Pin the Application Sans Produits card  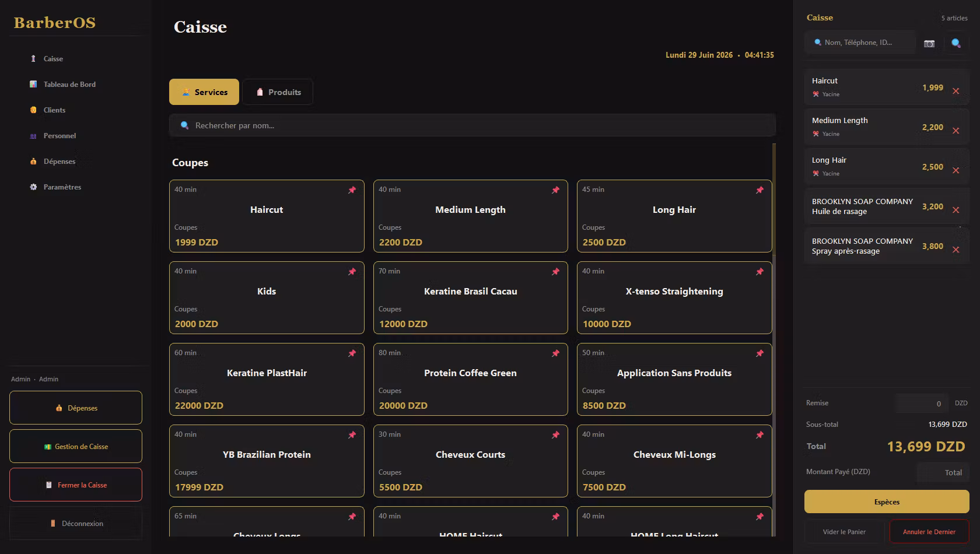[759, 353]
